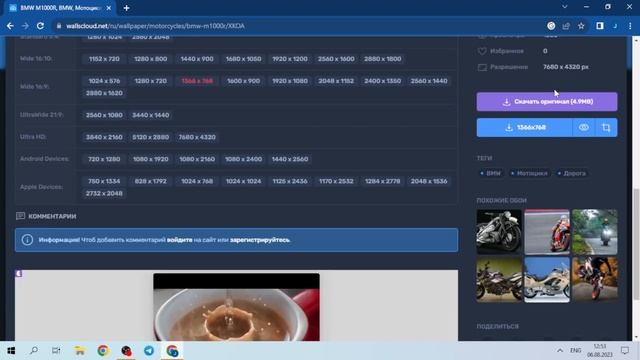Open Telegram from the taskbar

(149, 351)
